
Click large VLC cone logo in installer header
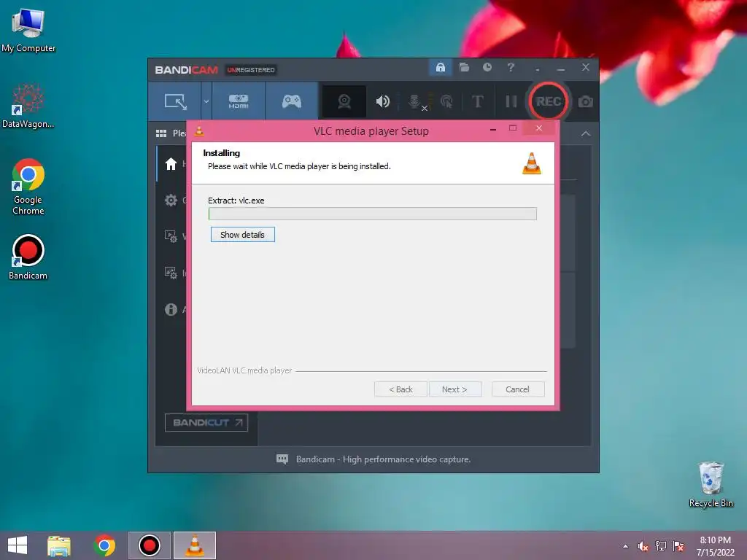tap(532, 163)
